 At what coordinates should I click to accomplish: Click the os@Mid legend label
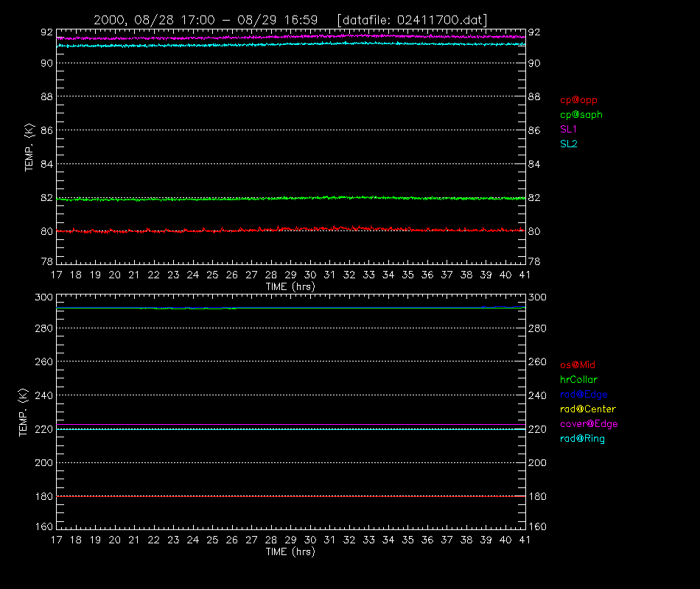578,365
